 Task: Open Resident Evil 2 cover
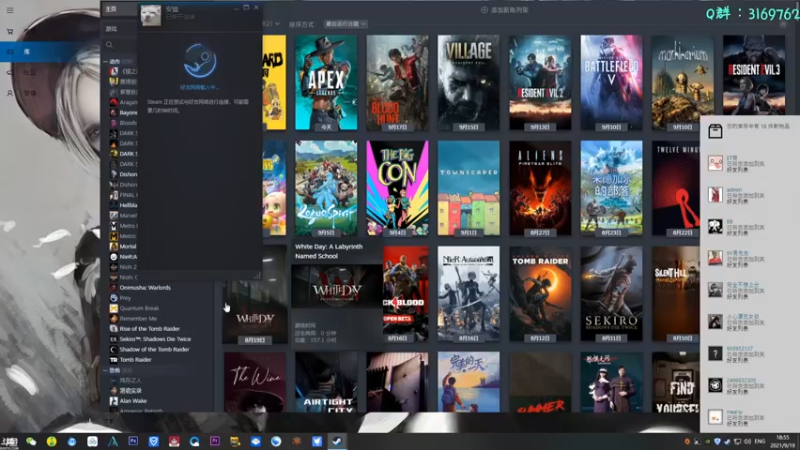pyautogui.click(x=540, y=82)
